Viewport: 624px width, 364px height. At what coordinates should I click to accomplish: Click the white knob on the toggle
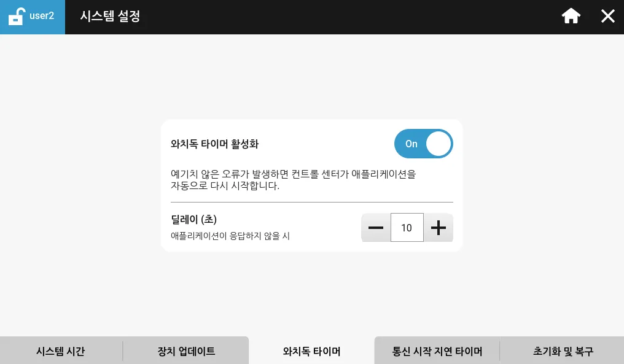click(x=439, y=144)
